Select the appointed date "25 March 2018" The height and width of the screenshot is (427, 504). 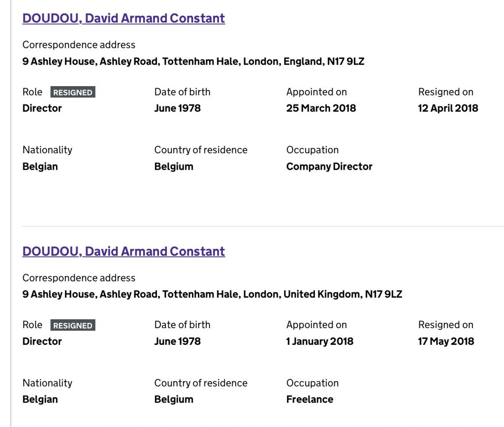click(321, 108)
